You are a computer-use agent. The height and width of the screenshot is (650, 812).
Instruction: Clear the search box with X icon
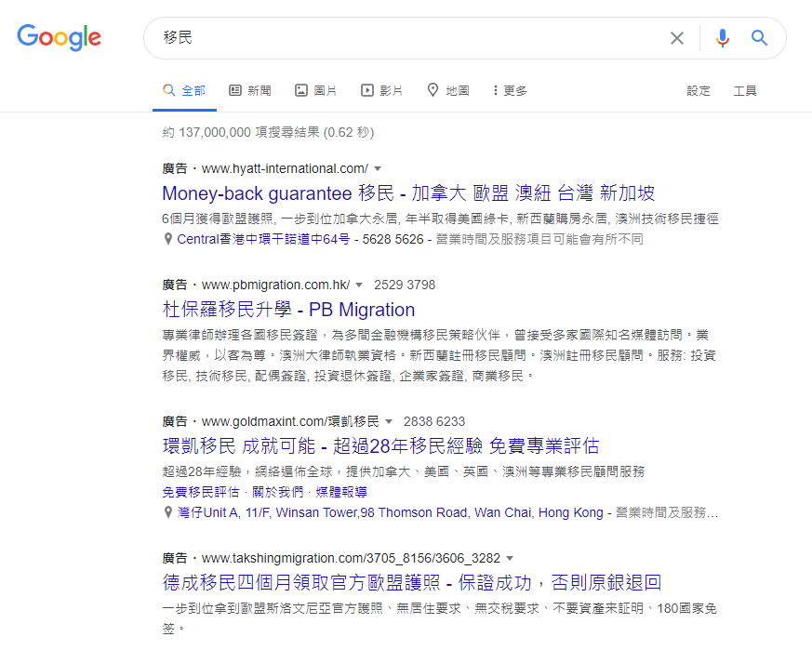677,38
